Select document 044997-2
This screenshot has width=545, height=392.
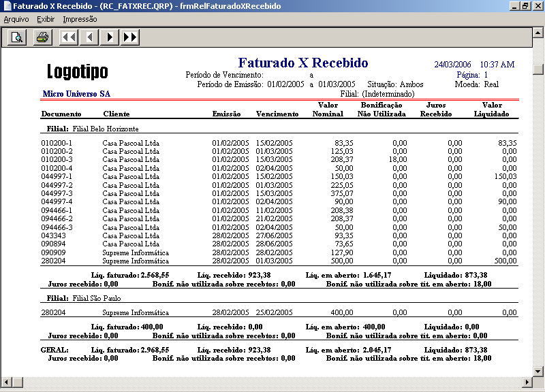tap(57, 185)
